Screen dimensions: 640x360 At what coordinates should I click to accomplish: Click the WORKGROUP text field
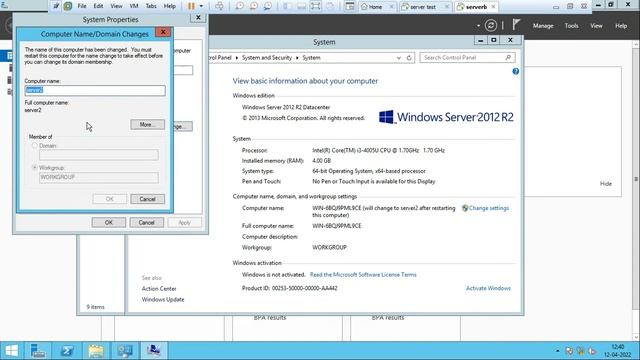coord(98,177)
